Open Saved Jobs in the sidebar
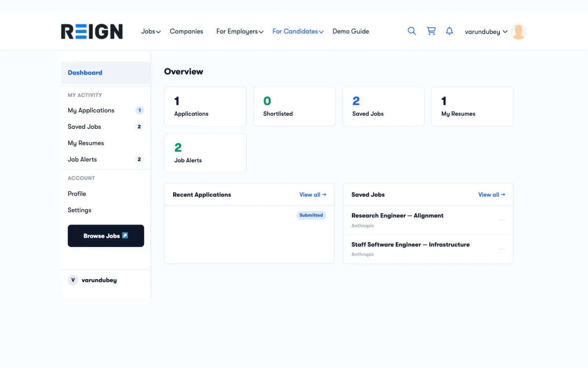The height and width of the screenshot is (368, 588). (x=106, y=127)
